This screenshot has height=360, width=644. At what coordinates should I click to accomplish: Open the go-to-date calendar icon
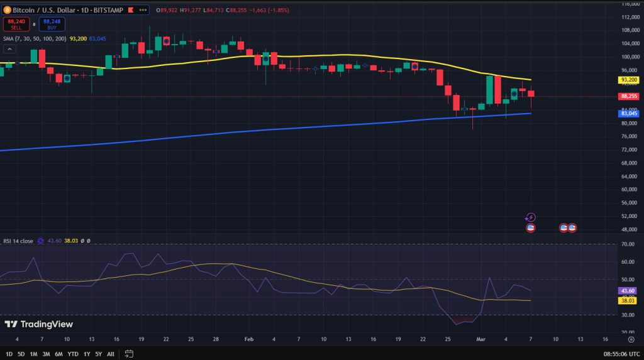click(129, 354)
